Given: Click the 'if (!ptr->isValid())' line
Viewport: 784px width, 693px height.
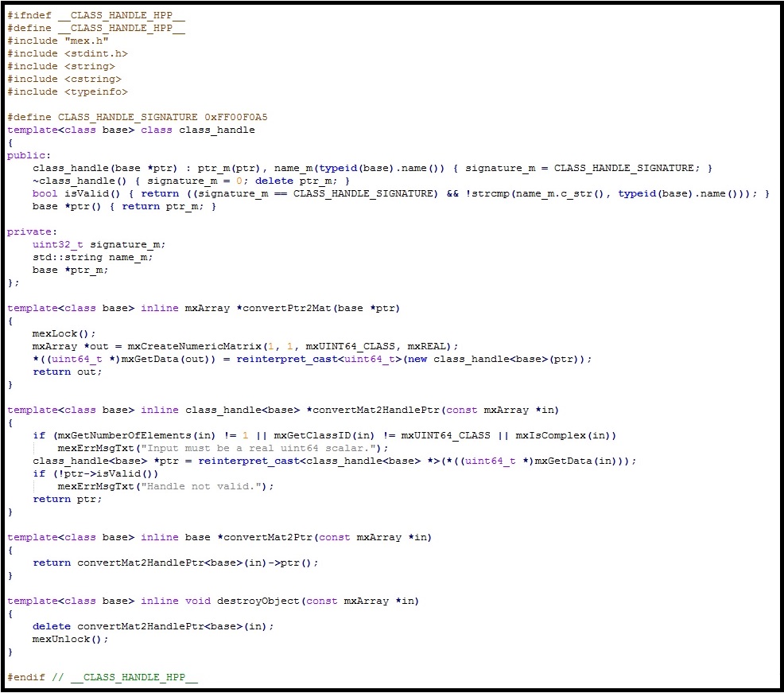Looking at the screenshot, I should pos(96,474).
